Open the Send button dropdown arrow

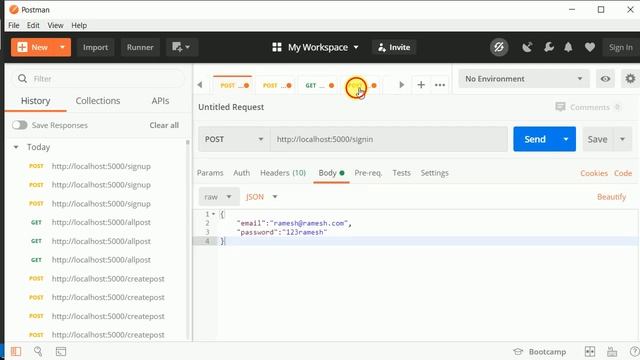click(x=566, y=139)
